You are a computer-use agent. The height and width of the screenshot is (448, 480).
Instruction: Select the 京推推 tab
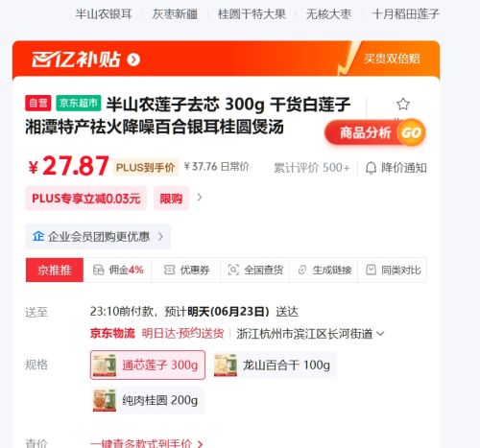[x=55, y=270]
